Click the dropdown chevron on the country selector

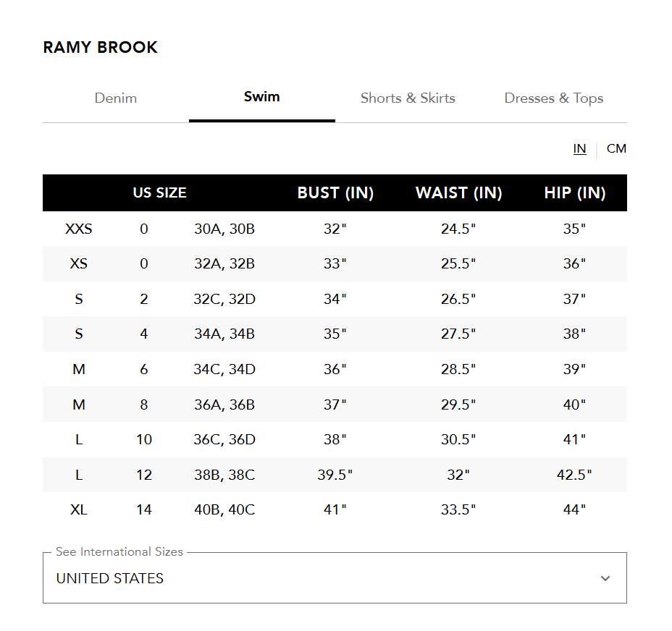click(605, 578)
